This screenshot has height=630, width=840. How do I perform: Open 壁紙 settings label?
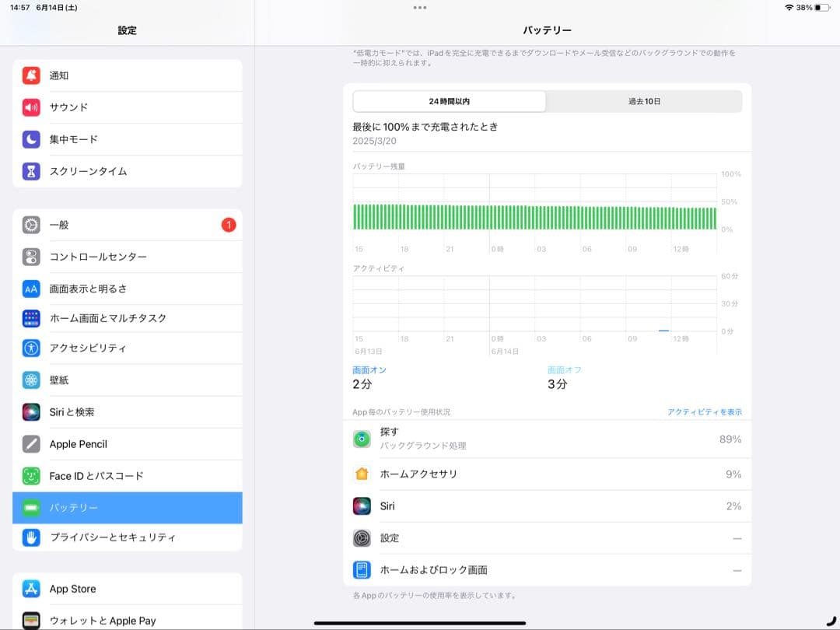(x=59, y=380)
